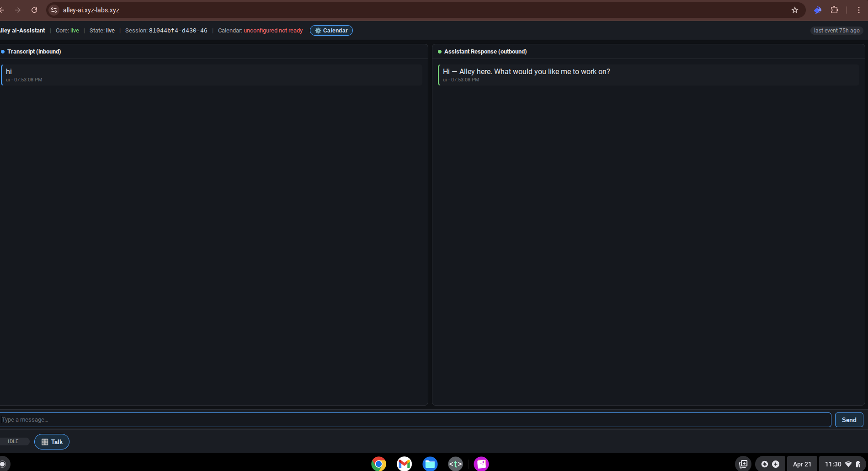Open Chrome from the shelf

click(x=378, y=464)
